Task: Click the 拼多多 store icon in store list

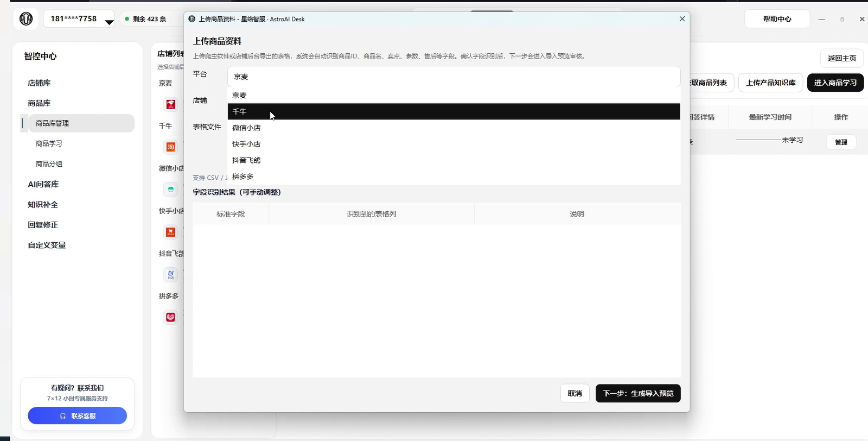Action: click(x=171, y=317)
